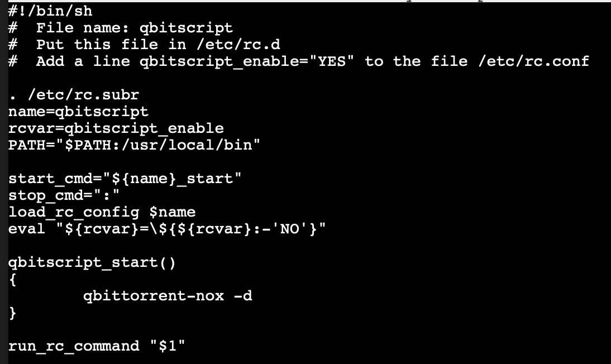Click the 'load_rc_config $name' line

click(x=102, y=212)
